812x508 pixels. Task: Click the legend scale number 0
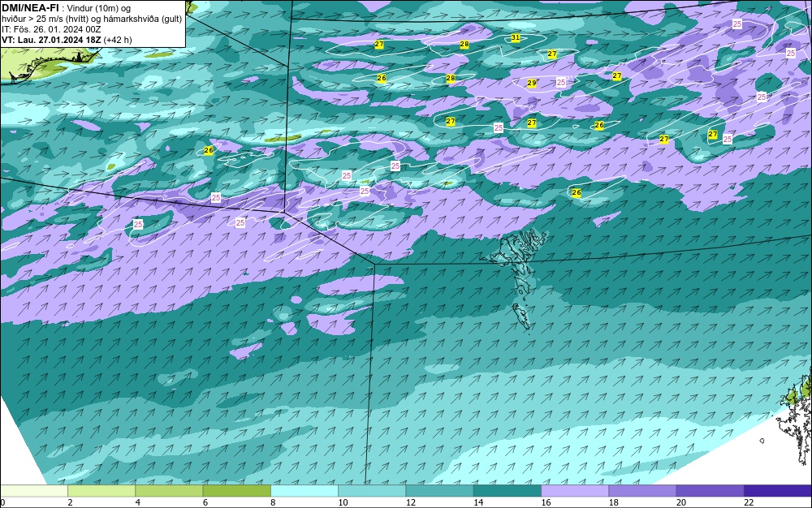point(2,502)
